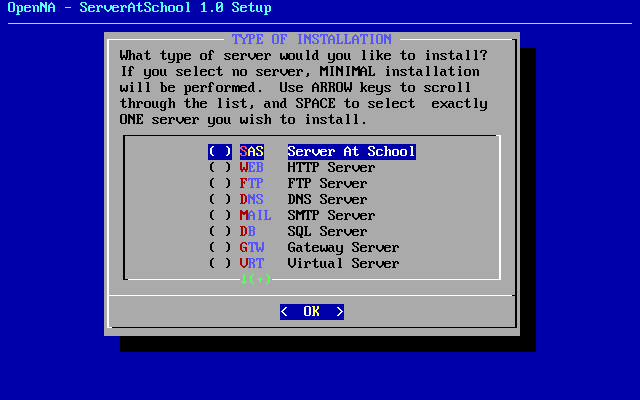Click the "FTP Server" description
640x400 pixels.
(x=327, y=184)
